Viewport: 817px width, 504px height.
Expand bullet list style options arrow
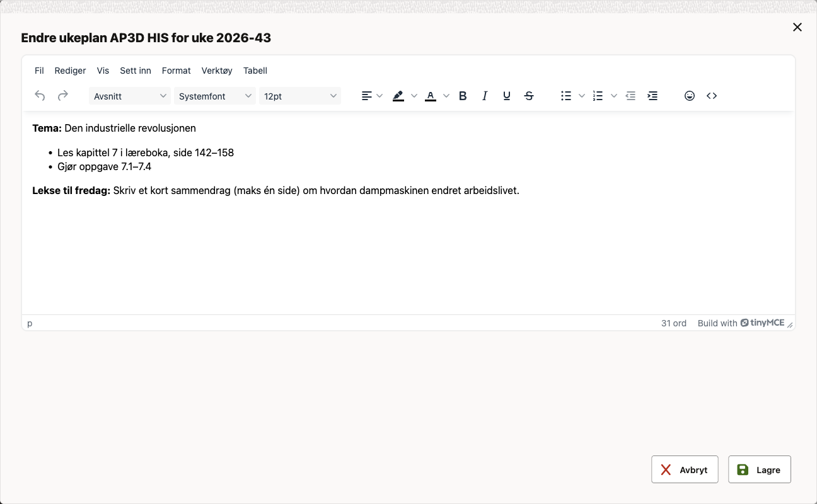(x=582, y=96)
